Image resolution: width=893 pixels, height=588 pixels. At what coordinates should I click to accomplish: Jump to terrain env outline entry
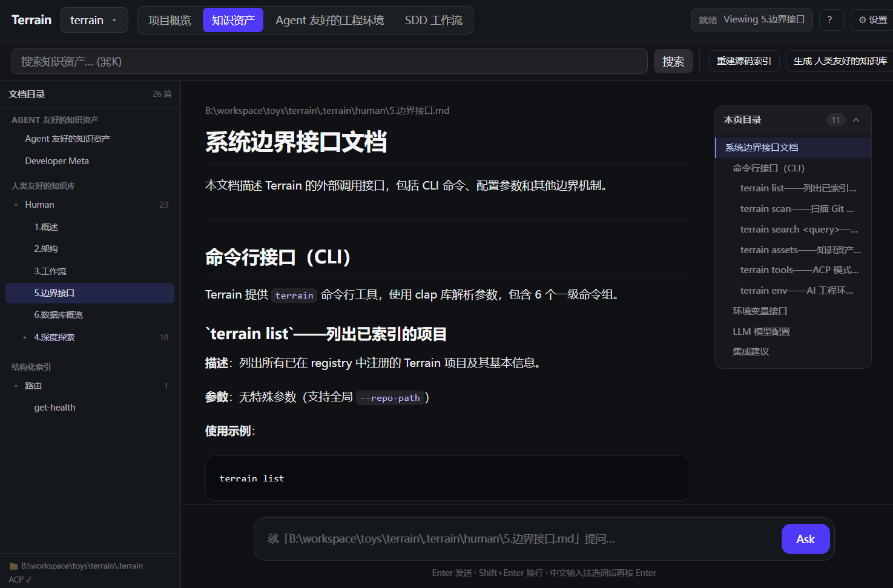[793, 291]
